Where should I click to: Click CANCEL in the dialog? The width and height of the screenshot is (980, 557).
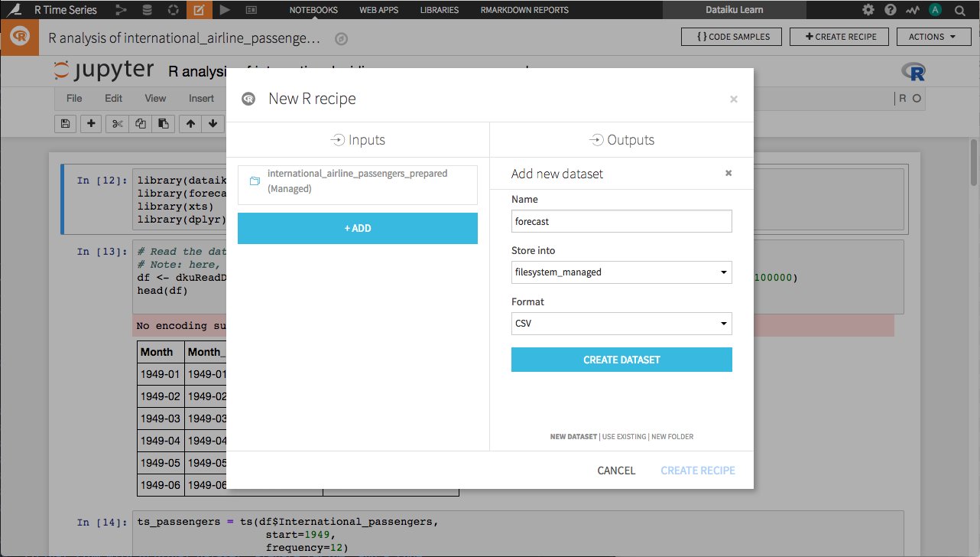616,471
